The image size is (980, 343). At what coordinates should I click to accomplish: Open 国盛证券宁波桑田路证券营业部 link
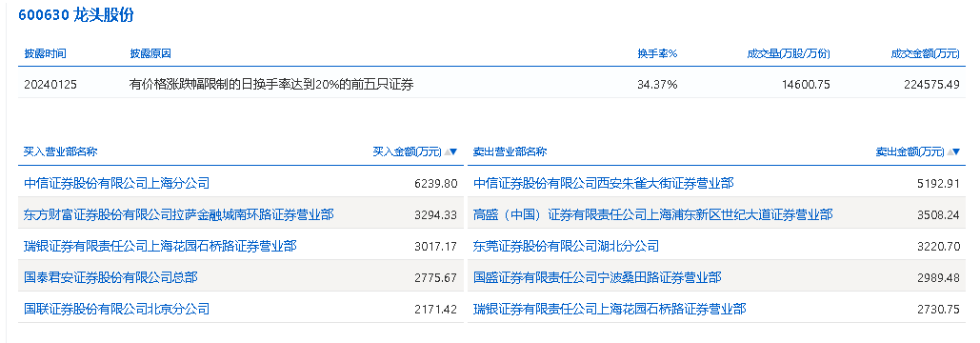point(597,277)
